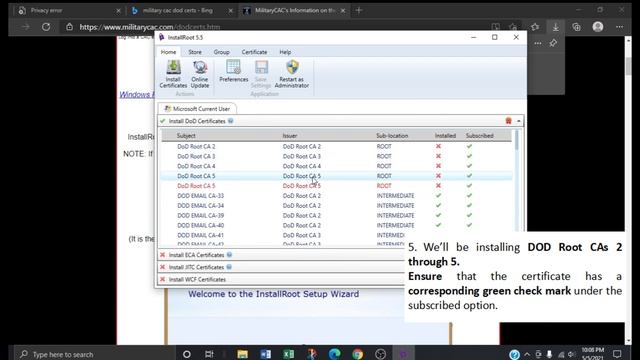This screenshot has height=360, width=640.
Task: Select the DoD Root CA 4 row
Action: (336, 166)
